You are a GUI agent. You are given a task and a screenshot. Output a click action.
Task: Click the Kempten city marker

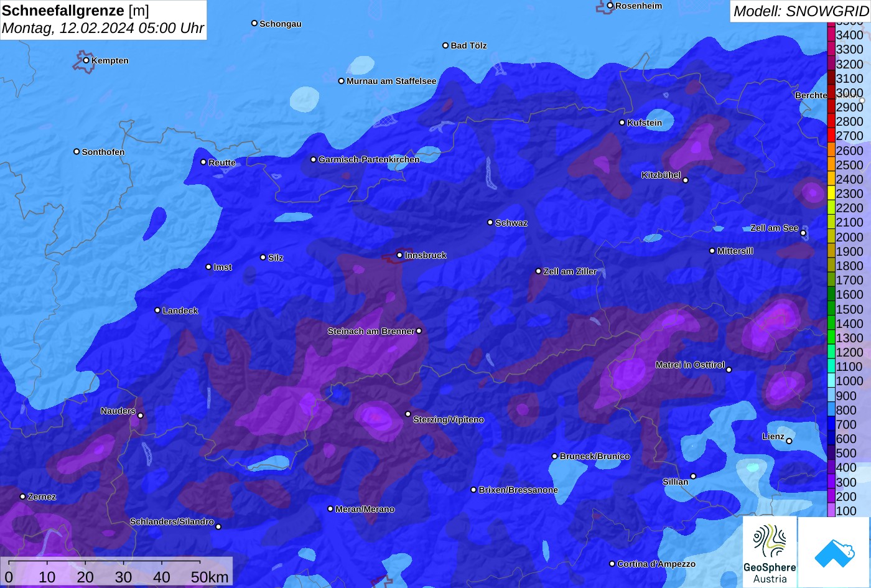pos(86,60)
